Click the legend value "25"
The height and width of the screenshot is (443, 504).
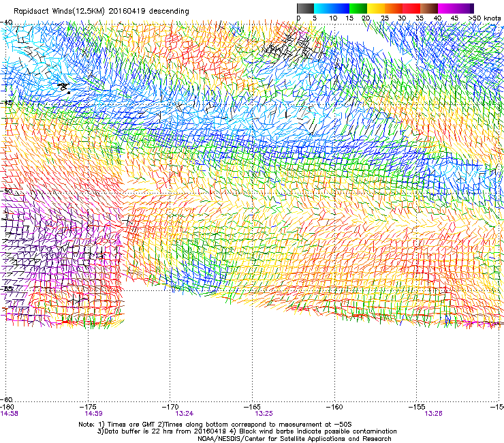[x=385, y=18]
